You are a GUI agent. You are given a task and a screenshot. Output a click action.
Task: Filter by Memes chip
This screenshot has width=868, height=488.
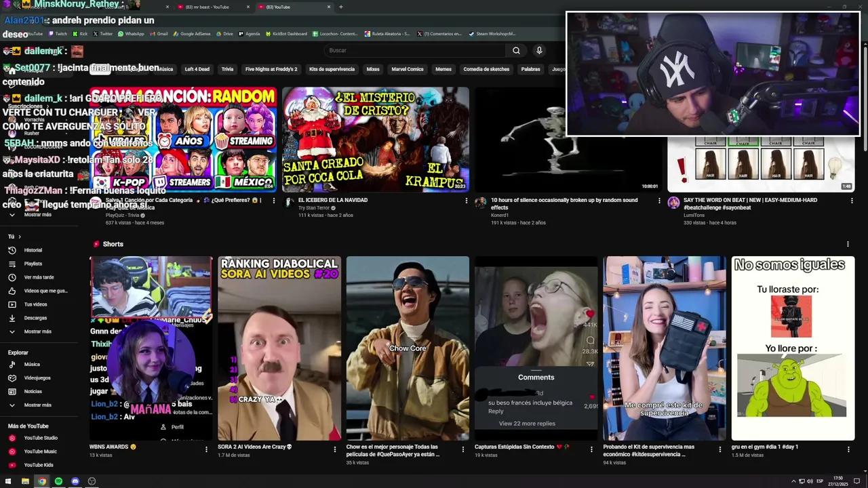tap(443, 69)
